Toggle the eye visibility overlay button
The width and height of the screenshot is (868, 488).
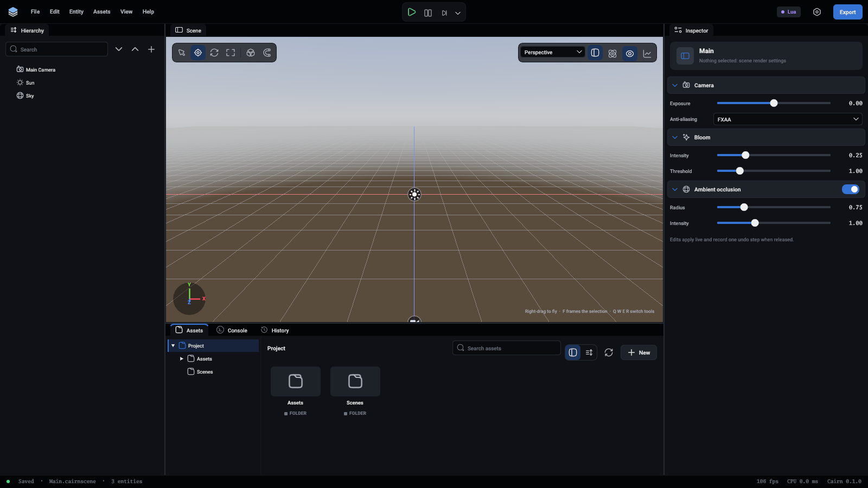630,53
